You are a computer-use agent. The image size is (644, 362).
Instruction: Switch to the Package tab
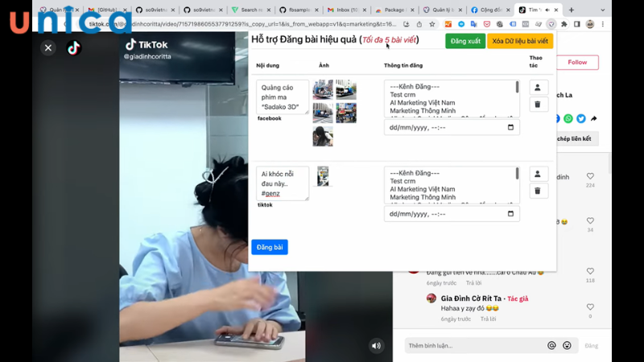394,10
